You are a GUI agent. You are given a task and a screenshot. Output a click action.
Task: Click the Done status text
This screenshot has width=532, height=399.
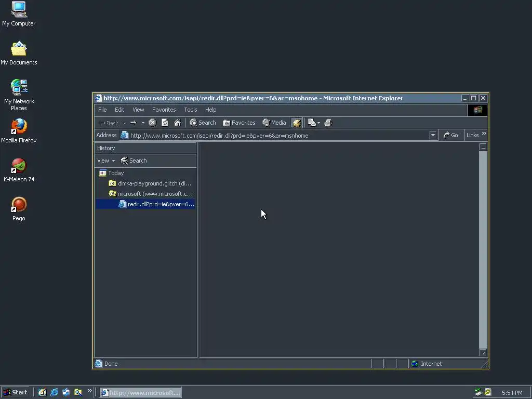click(111, 364)
